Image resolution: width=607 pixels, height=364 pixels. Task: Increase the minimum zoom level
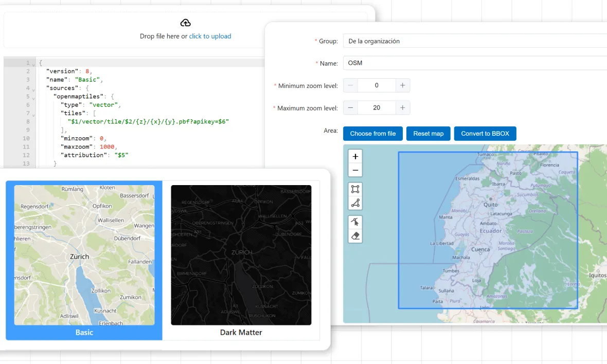tap(403, 85)
